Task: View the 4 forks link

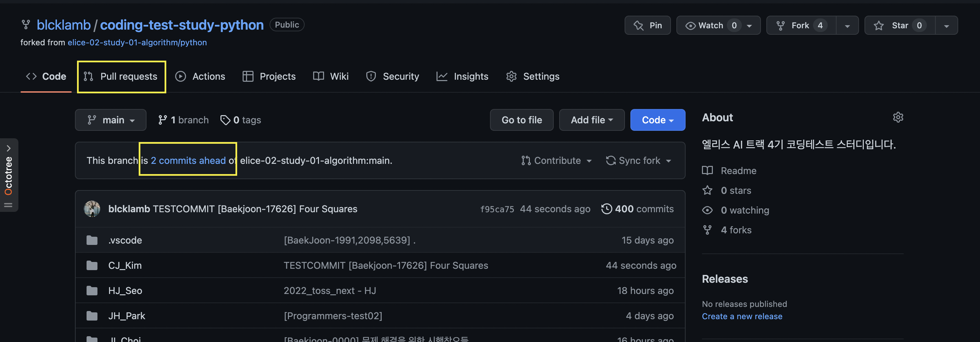Action: [x=736, y=230]
